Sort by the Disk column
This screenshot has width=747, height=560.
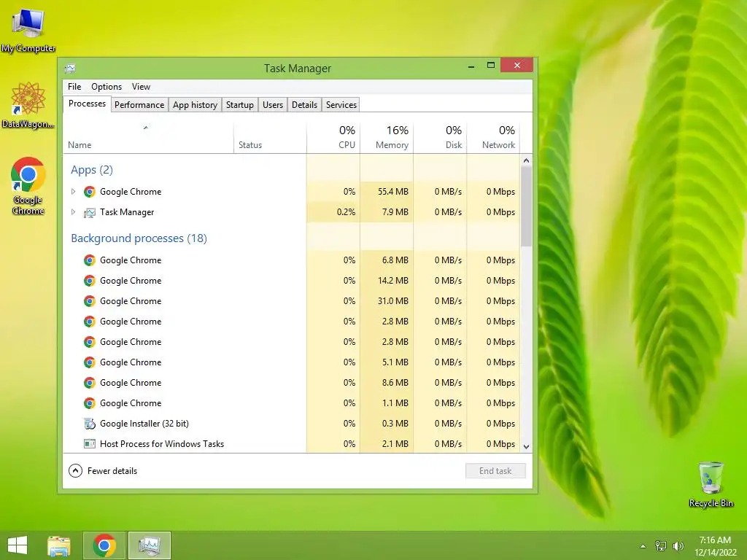tap(440, 138)
